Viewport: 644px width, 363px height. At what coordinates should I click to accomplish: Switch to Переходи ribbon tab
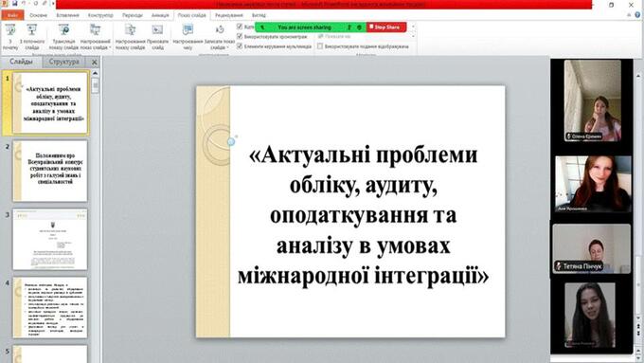(133, 15)
